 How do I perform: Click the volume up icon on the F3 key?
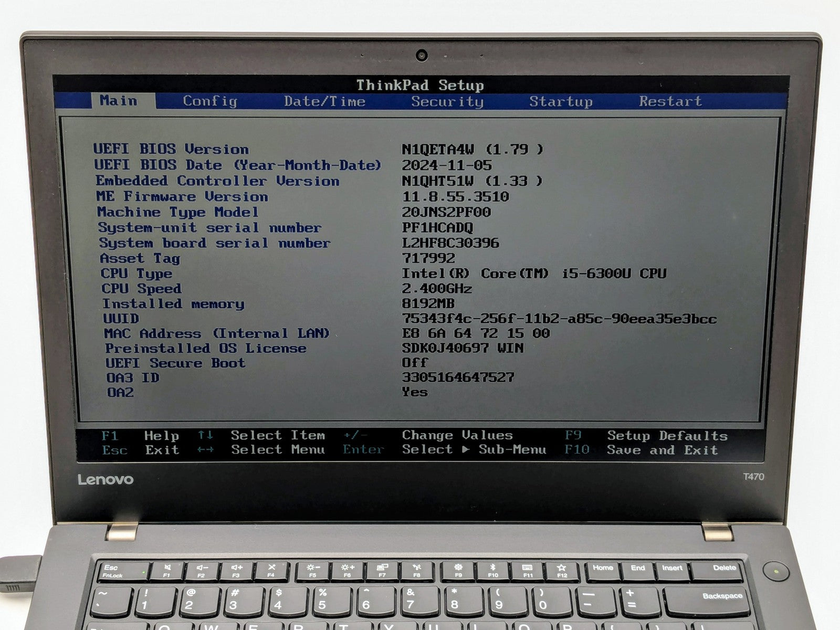(236, 568)
